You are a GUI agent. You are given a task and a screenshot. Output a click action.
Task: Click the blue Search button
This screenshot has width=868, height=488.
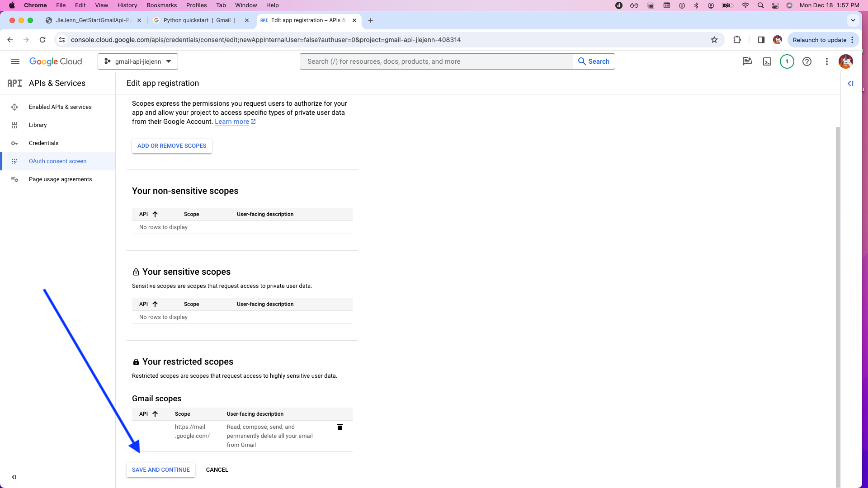[594, 61]
